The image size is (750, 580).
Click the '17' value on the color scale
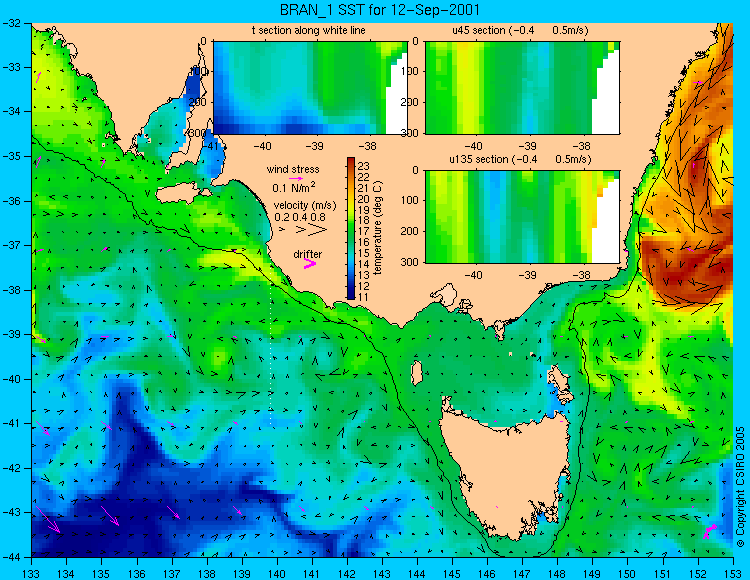pyautogui.click(x=364, y=232)
